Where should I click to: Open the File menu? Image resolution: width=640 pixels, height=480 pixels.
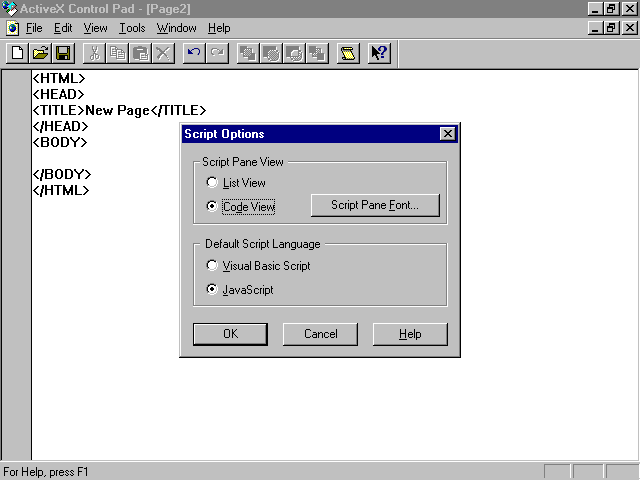pos(34,28)
